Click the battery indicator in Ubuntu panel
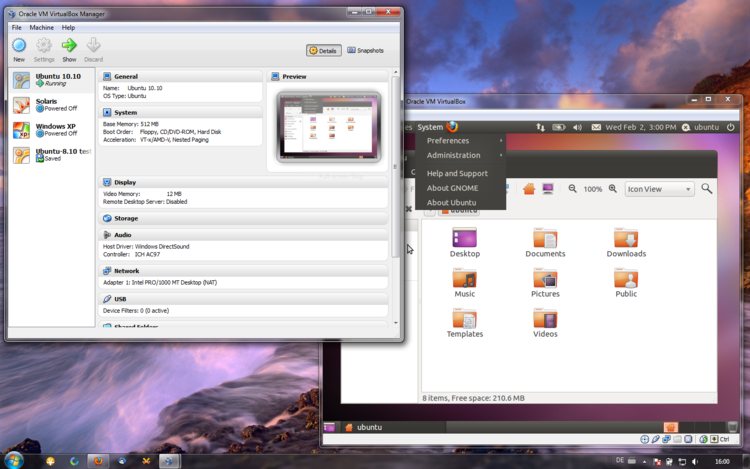This screenshot has height=469, width=750. coord(559,127)
